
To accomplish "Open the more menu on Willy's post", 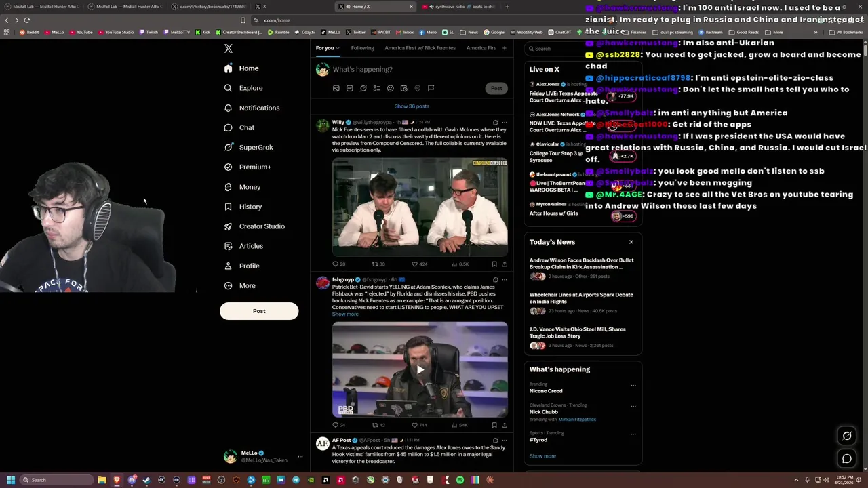I will coord(504,122).
